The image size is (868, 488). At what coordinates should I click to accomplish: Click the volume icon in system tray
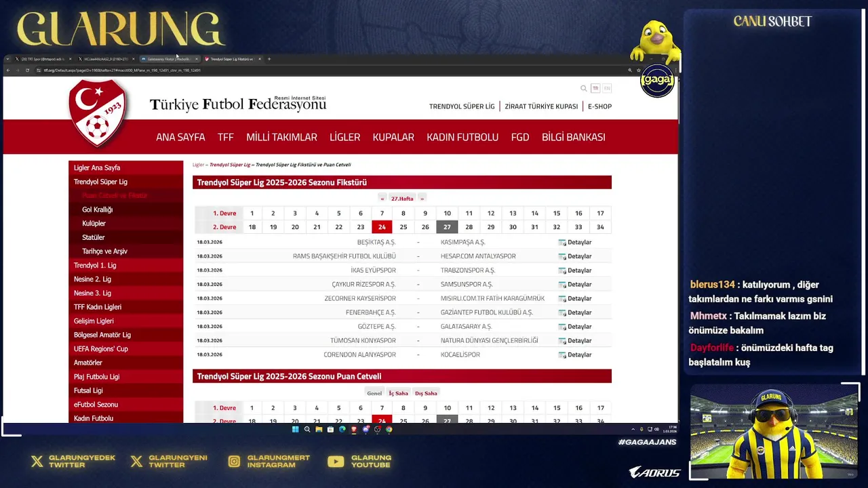(x=657, y=429)
